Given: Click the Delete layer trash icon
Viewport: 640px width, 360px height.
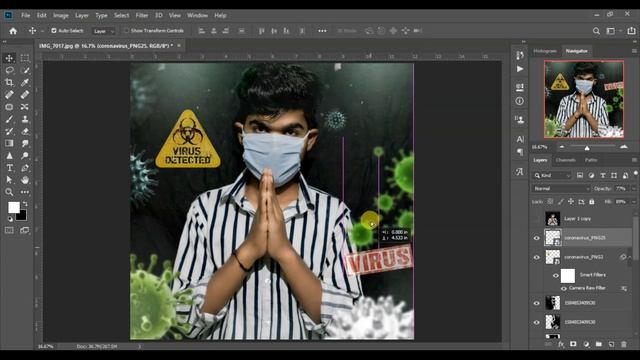Looking at the screenshot, I should 624,344.
